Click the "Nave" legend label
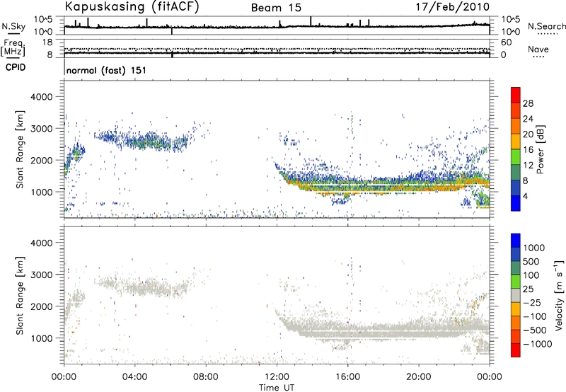 538,50
